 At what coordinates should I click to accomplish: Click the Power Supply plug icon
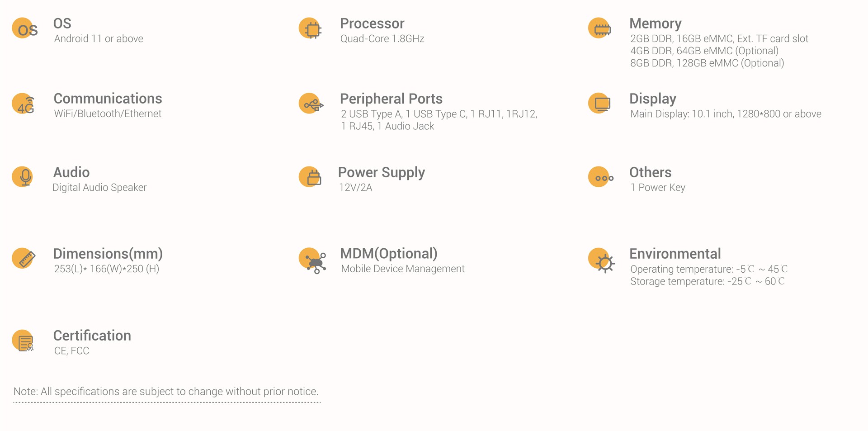(x=310, y=177)
